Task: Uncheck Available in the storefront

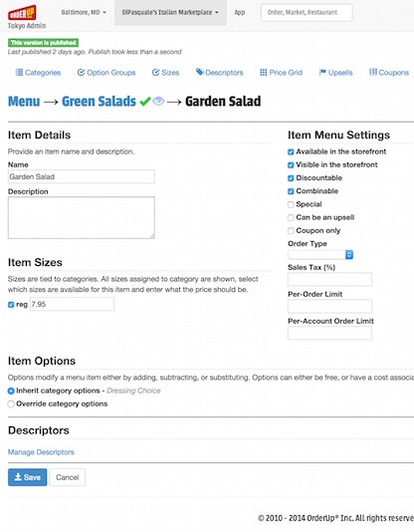Action: (x=291, y=151)
